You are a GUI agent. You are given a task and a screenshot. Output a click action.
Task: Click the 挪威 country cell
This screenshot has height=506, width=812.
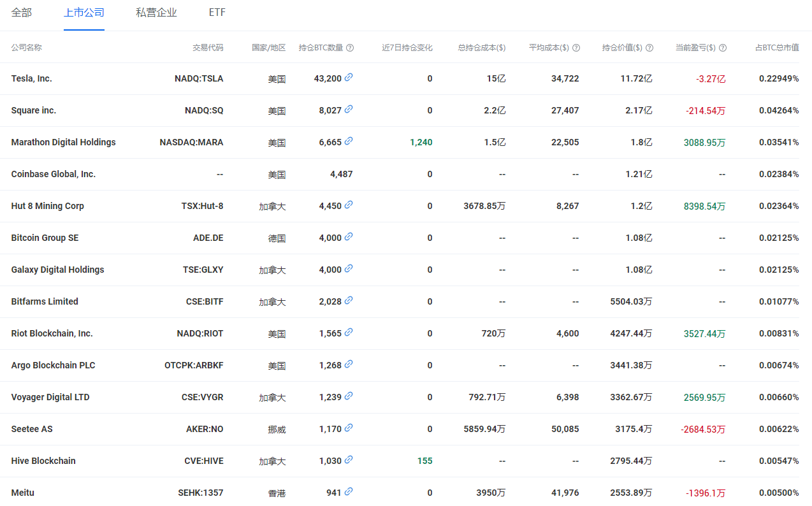(x=277, y=429)
